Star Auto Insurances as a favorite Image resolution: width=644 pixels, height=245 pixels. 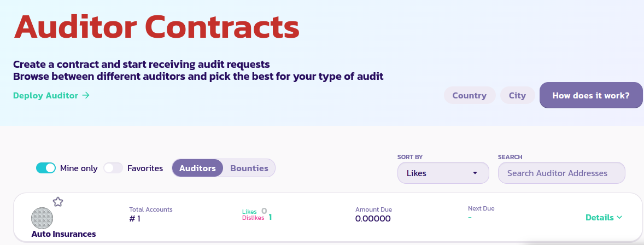(x=58, y=202)
